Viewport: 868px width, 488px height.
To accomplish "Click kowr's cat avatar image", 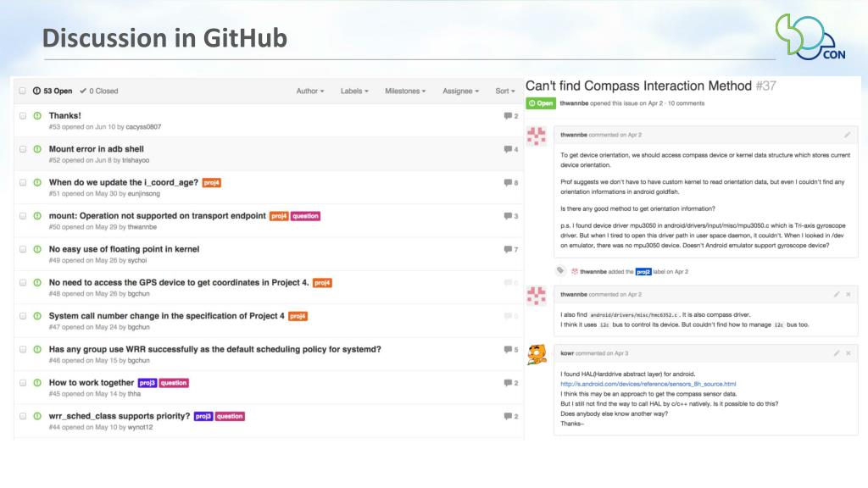I will [x=537, y=355].
